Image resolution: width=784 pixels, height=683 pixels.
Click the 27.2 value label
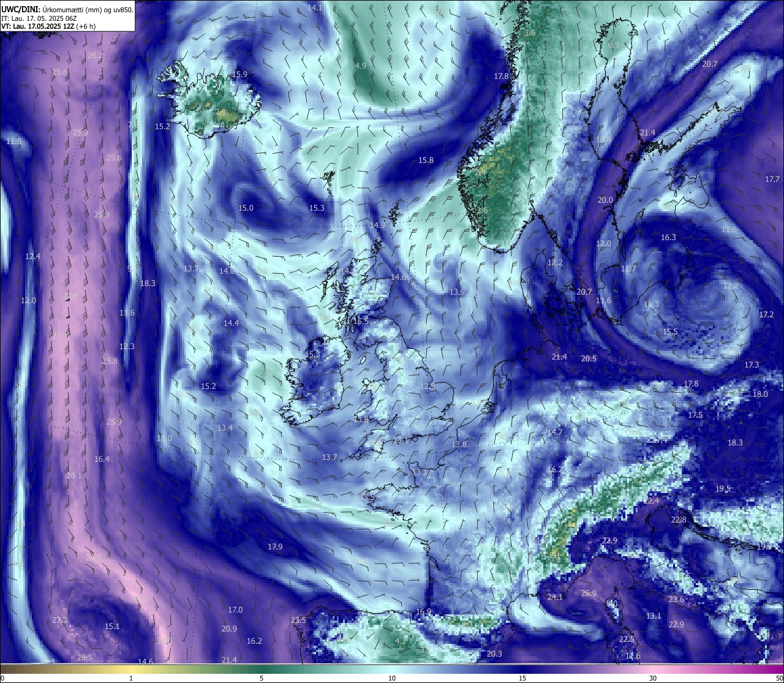(x=59, y=620)
